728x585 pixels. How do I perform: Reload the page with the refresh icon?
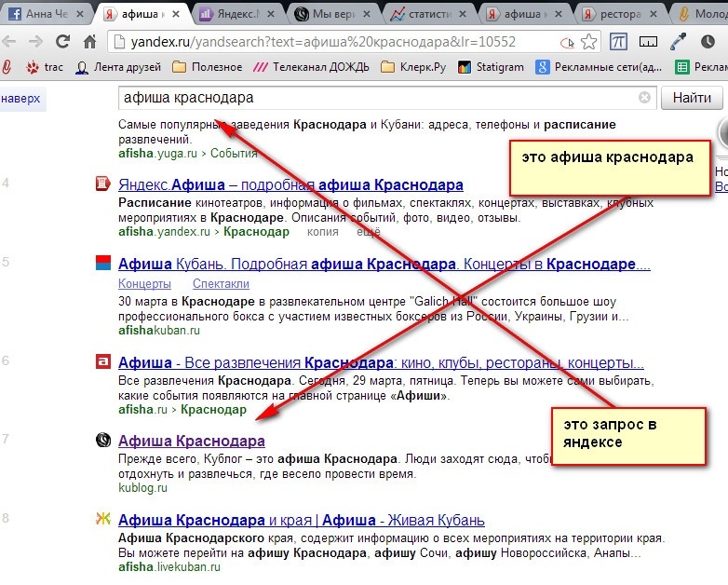[x=62, y=42]
